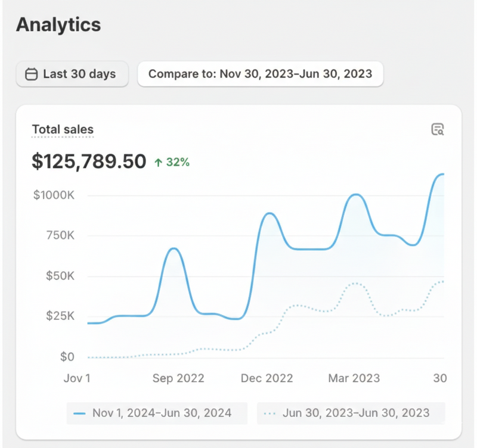
Task: Click the Mar 2023 x-axis label
Action: 354,378
